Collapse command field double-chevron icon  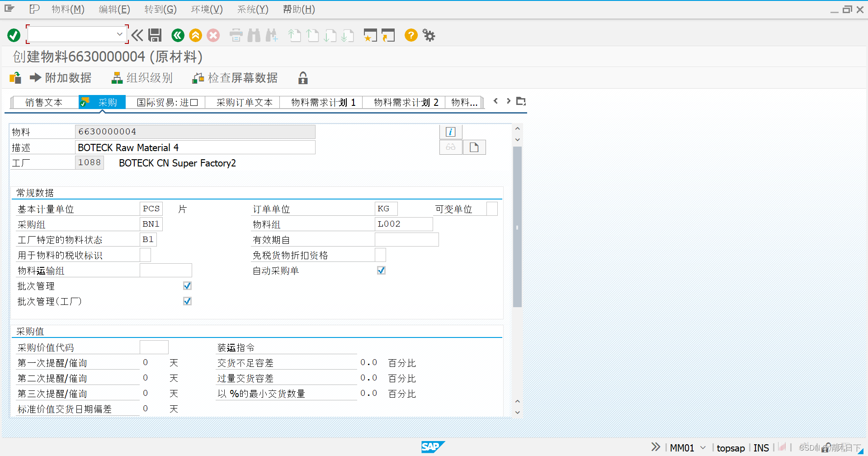[x=137, y=35]
